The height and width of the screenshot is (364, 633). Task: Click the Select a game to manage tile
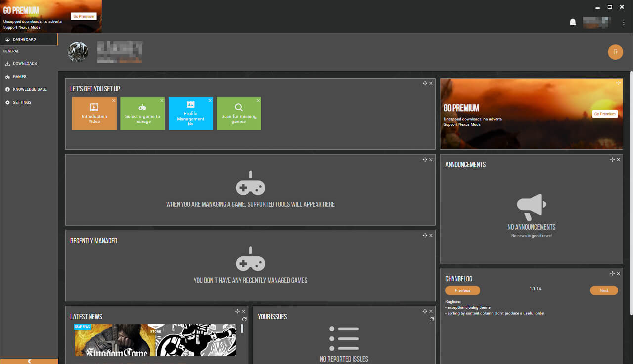click(x=142, y=114)
